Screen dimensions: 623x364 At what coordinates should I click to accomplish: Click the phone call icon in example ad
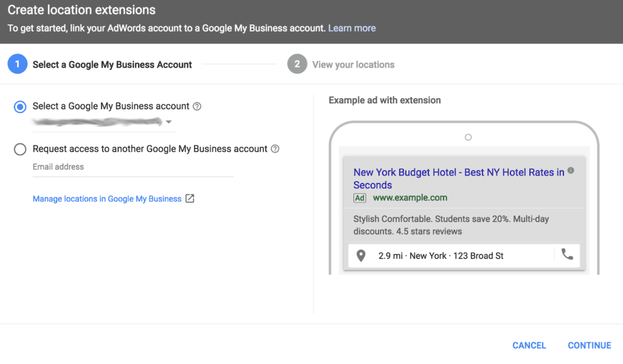[567, 255]
